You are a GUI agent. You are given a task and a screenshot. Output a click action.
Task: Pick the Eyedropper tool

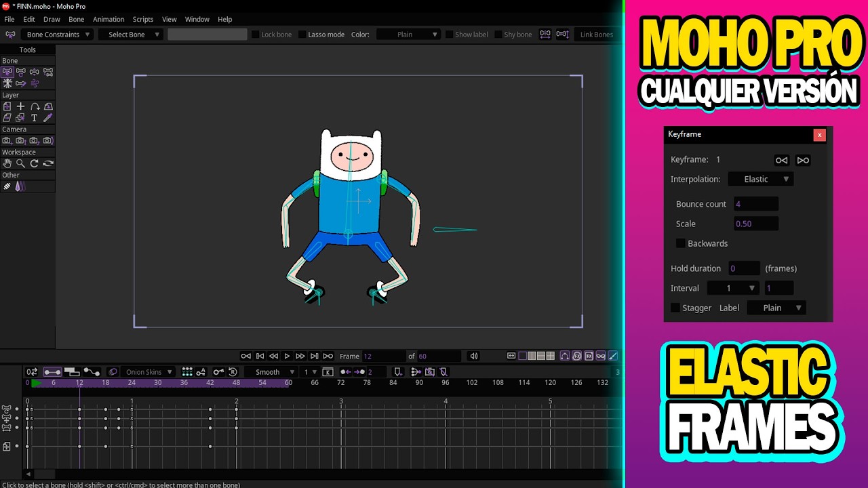(x=47, y=118)
